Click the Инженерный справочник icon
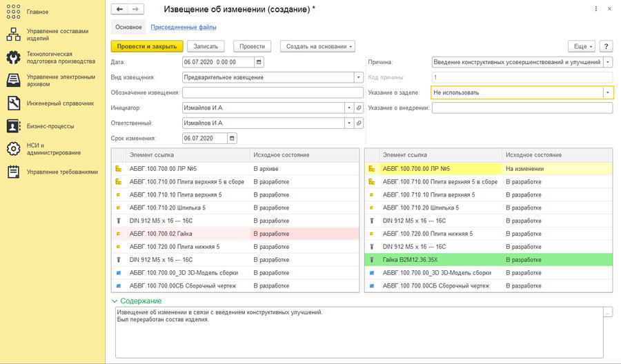The height and width of the screenshot is (364, 621). (13, 103)
